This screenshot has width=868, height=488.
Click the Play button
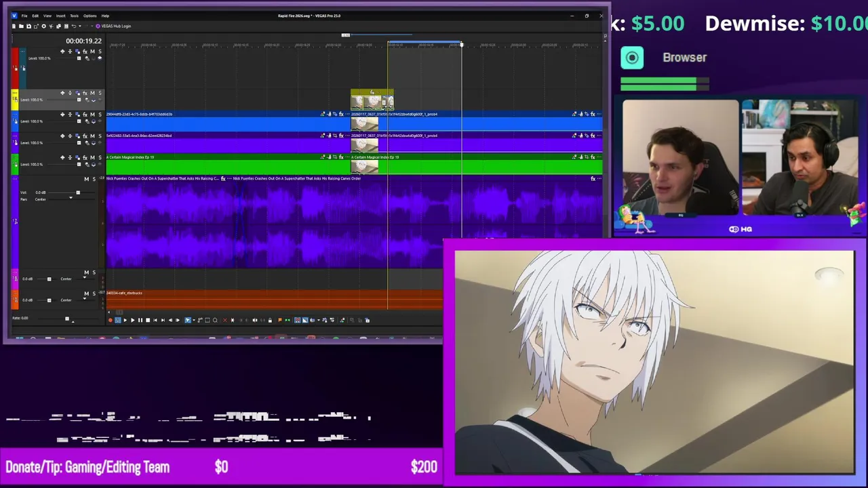click(x=133, y=320)
